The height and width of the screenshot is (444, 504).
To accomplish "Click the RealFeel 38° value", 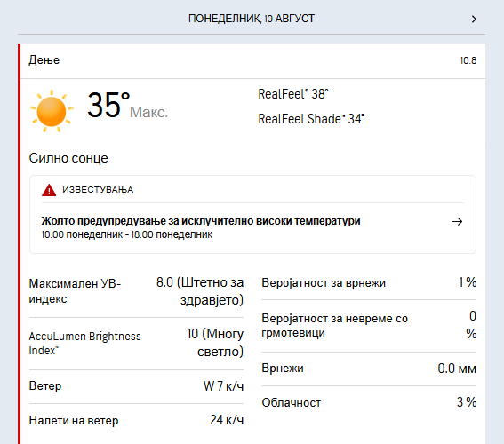I will (293, 94).
